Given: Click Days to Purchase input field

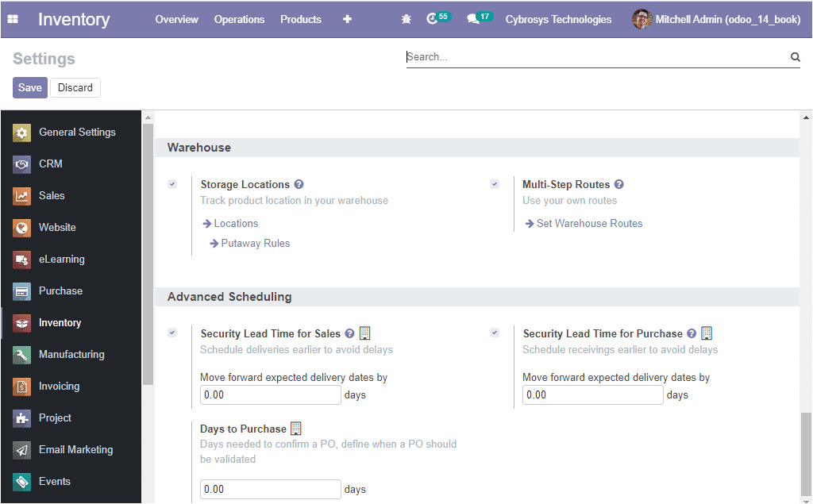Looking at the screenshot, I should pos(271,490).
